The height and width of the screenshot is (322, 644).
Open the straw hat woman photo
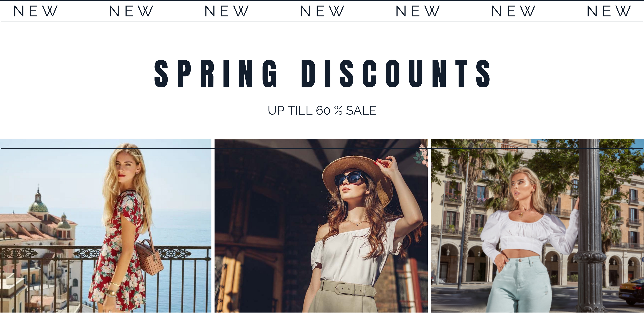321,226
